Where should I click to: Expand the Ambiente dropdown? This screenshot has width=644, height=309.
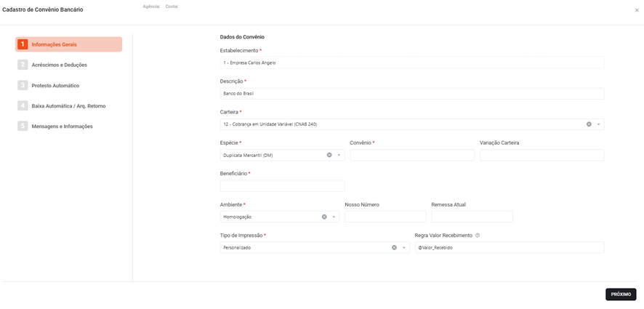334,217
